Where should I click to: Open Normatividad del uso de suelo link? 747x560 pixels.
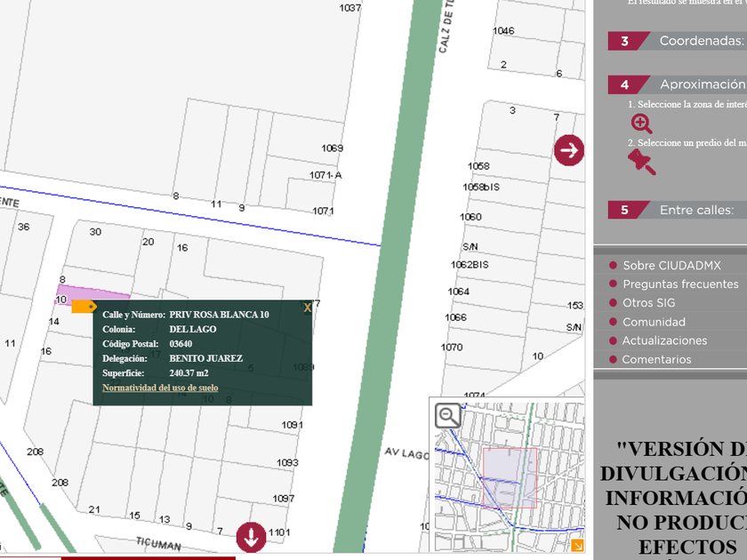point(160,388)
